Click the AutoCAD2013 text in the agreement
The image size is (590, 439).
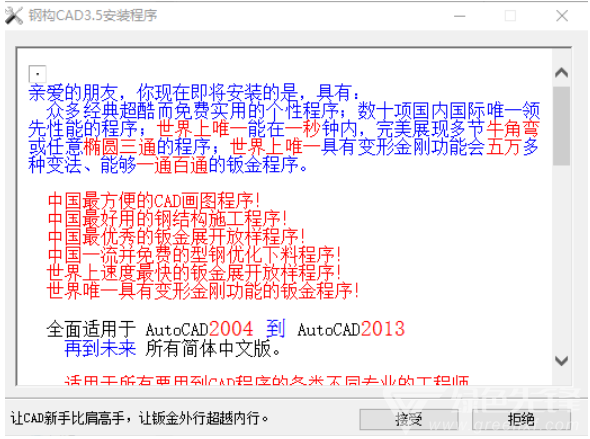[351, 329]
